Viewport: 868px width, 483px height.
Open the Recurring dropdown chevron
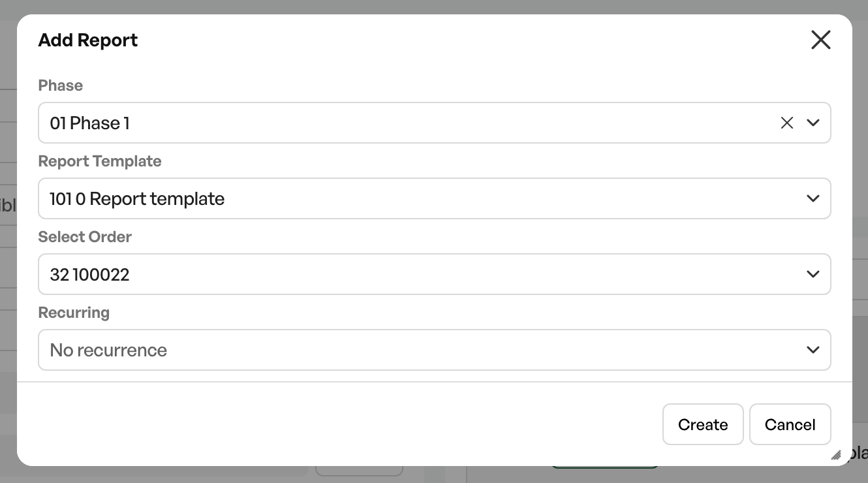[813, 350]
